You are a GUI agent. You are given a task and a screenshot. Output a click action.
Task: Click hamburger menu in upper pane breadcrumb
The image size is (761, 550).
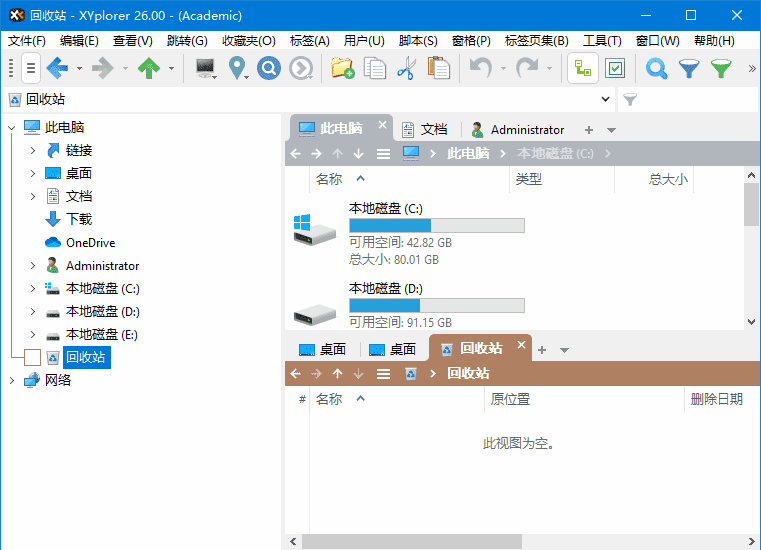pyautogui.click(x=383, y=154)
